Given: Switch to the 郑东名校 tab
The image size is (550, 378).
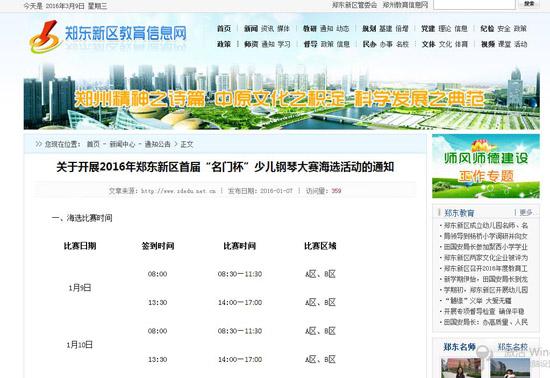Looking at the screenshot, I should click(x=512, y=347).
